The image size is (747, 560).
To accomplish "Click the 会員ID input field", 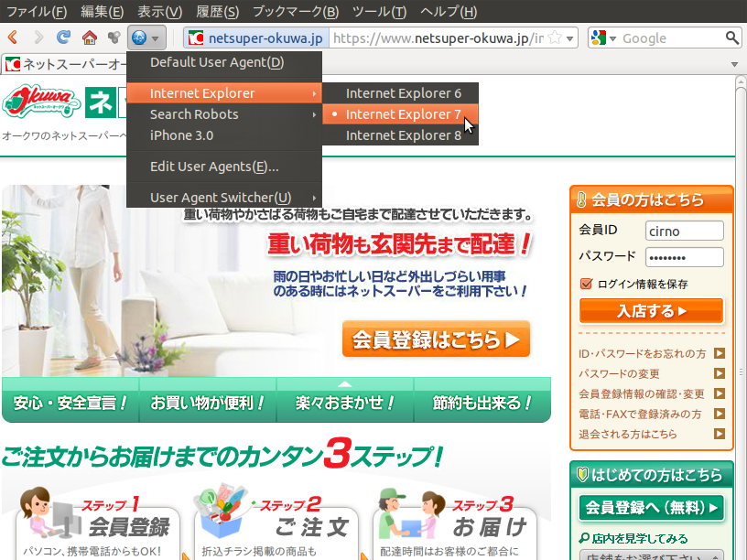I will (684, 231).
